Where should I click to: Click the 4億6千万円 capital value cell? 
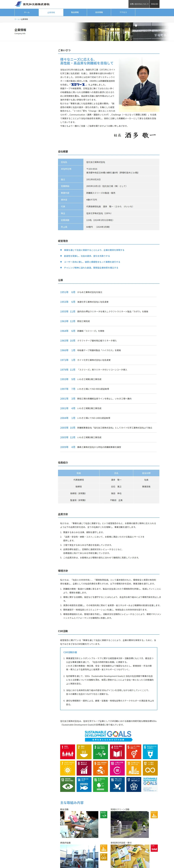(x=121, y=200)
